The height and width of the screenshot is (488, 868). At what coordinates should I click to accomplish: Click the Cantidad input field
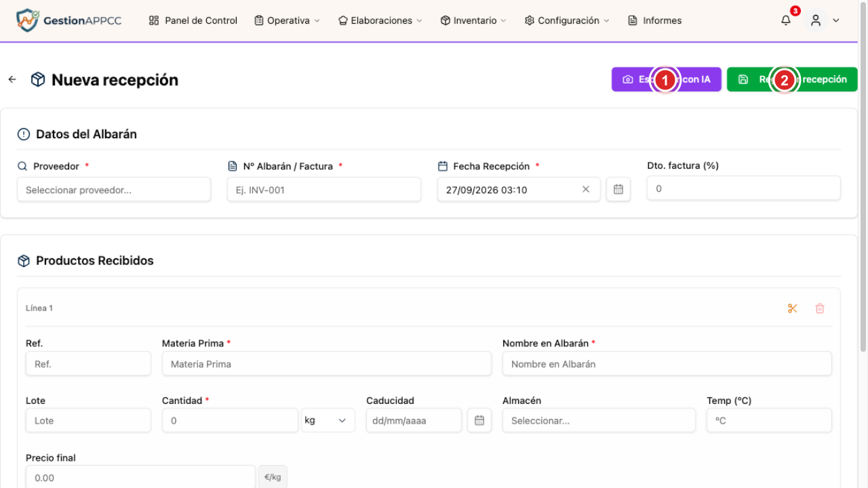tap(230, 420)
